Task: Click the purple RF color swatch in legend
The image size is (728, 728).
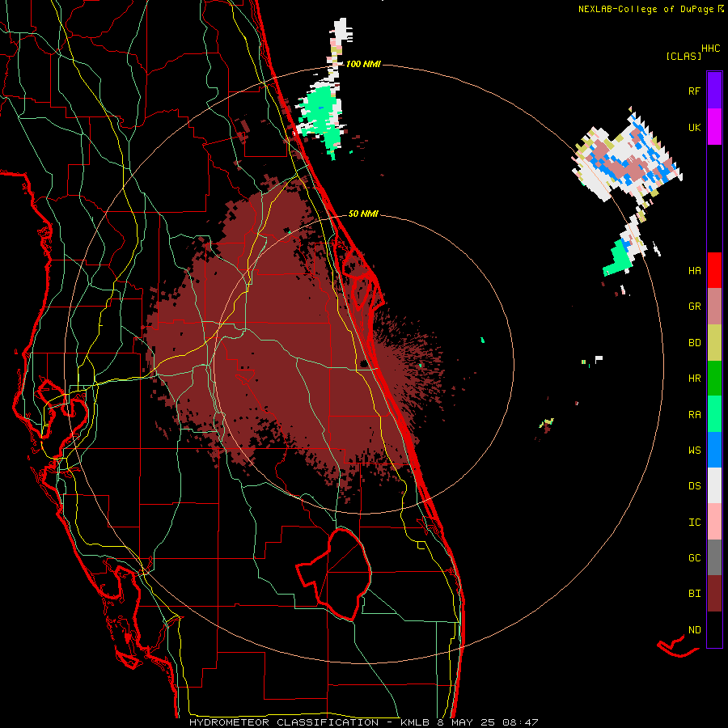Action: 714,91
